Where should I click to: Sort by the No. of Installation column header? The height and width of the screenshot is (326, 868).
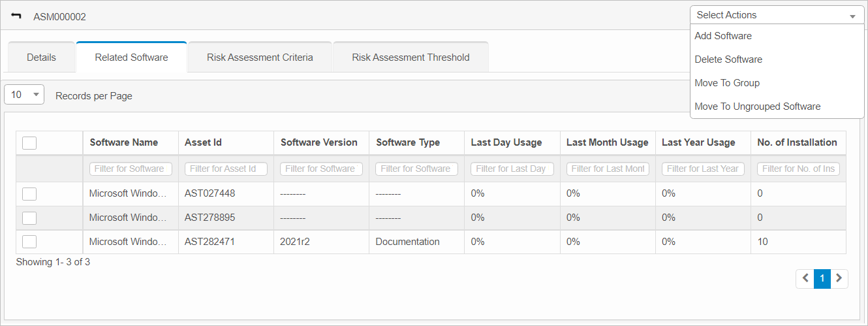(797, 142)
